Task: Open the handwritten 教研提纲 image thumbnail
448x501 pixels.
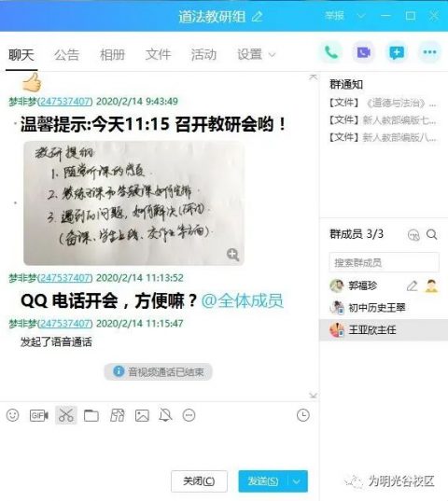Action: (133, 203)
